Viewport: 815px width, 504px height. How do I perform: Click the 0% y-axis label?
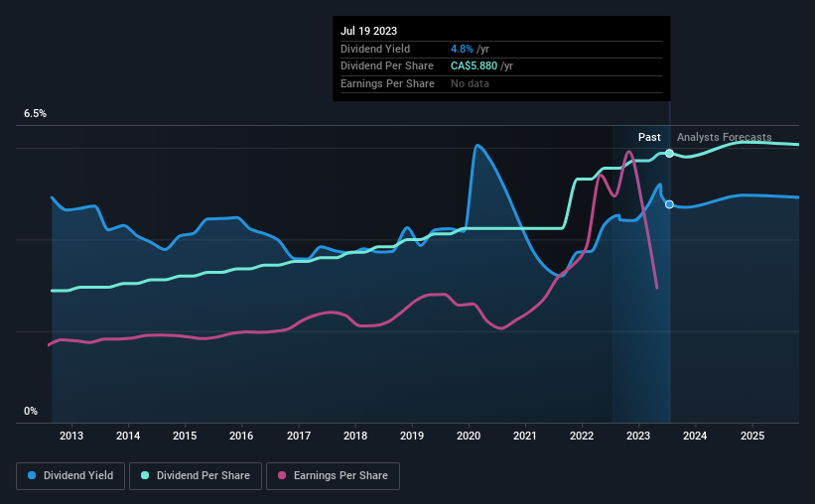coord(31,411)
